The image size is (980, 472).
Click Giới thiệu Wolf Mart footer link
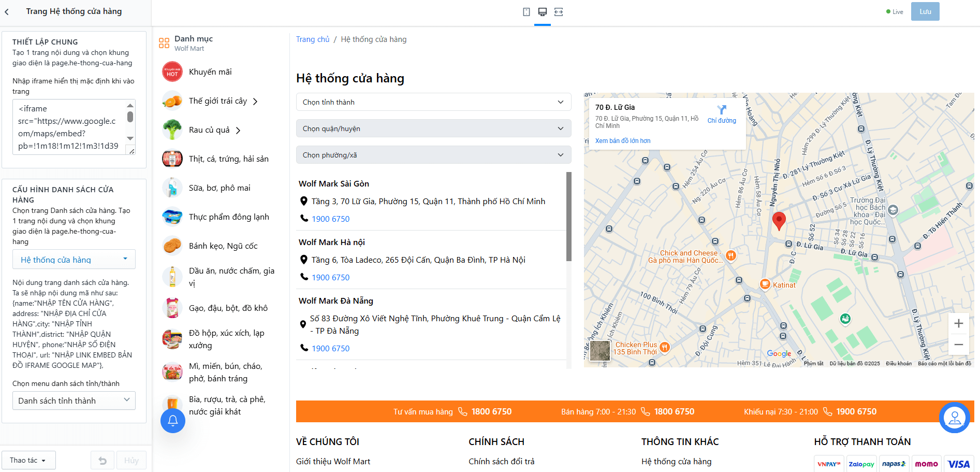click(x=333, y=462)
